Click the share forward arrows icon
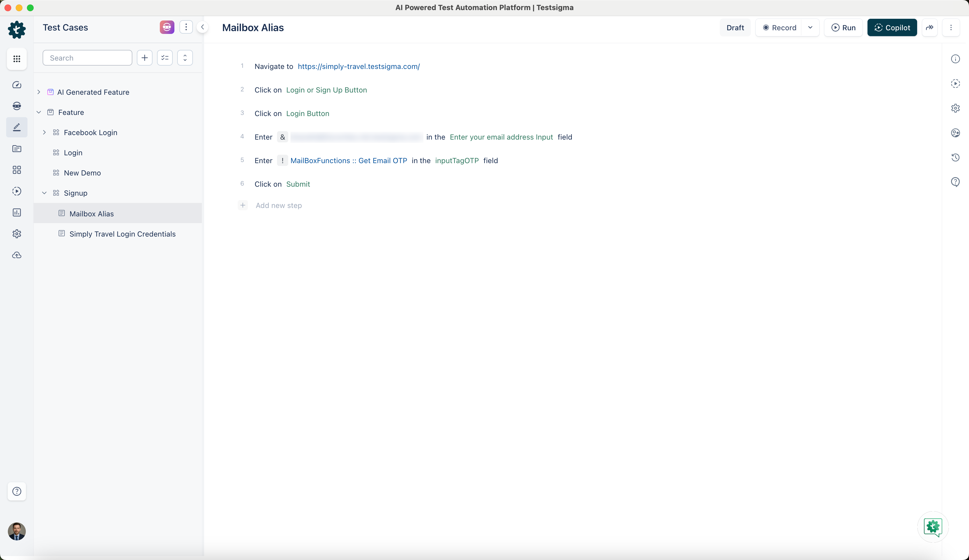Screen dimensions: 969x560 click(x=929, y=28)
